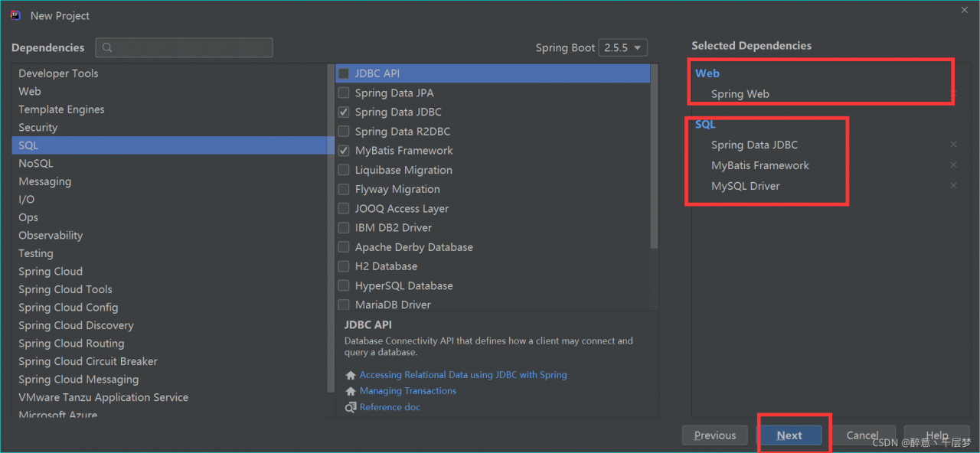Focus the dependencies search field
Viewport: 980px width, 453px height.
point(191,47)
